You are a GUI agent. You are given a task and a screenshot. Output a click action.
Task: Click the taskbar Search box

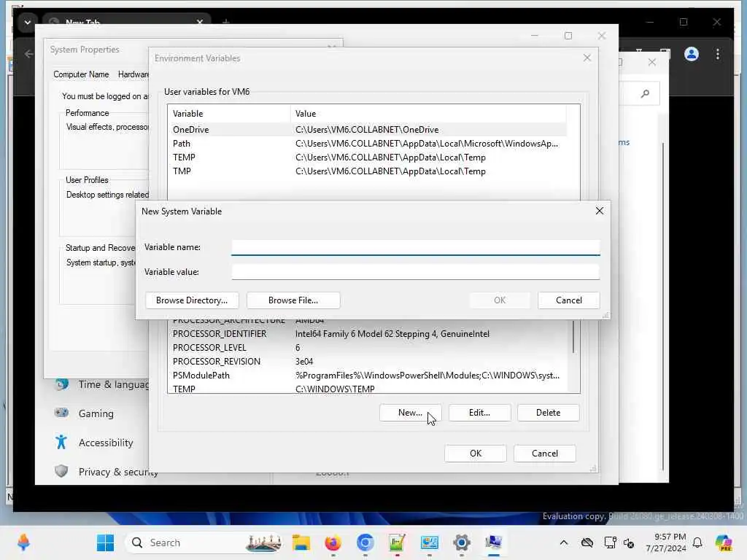click(x=204, y=542)
